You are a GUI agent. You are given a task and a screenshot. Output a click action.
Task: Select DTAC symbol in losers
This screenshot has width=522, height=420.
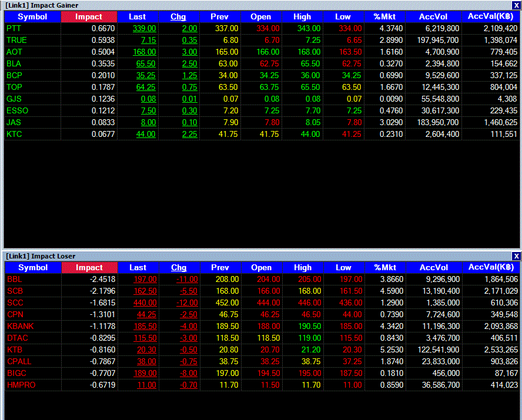coord(18,338)
